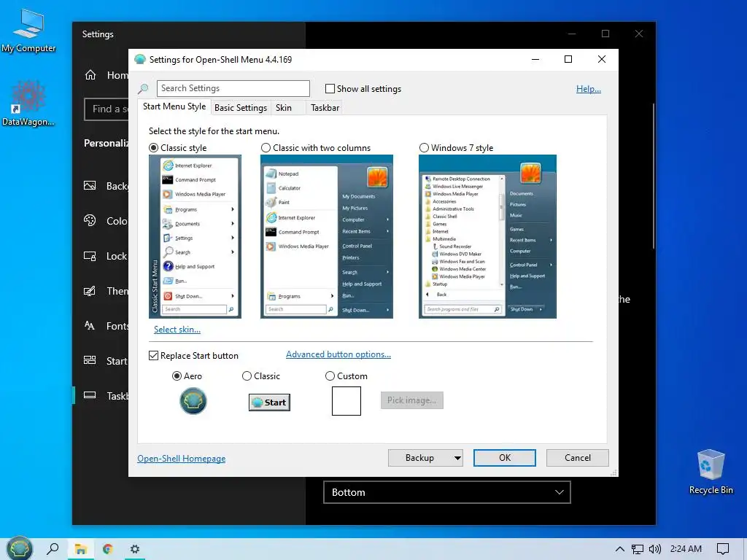Image resolution: width=747 pixels, height=560 pixels.
Task: Open Background page icon in Settings sidebar
Action: point(90,186)
